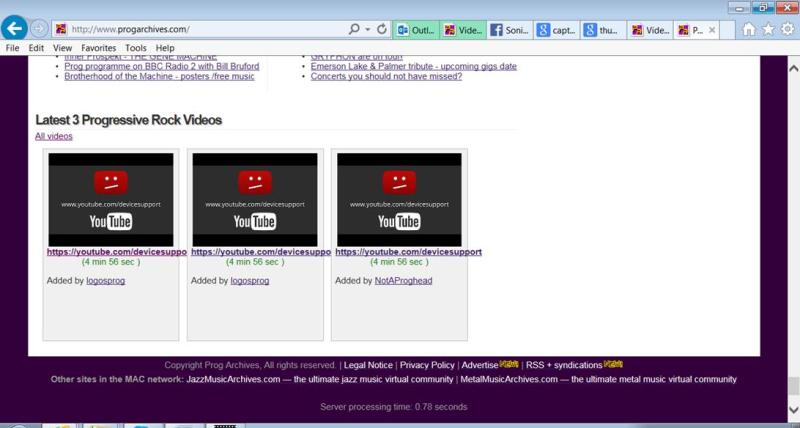Open the Advertise footer link

tap(480, 365)
